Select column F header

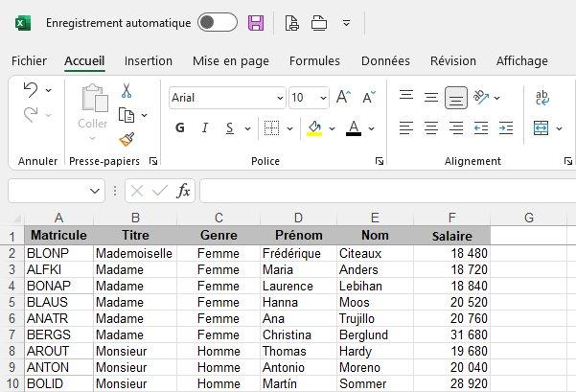pos(451,218)
